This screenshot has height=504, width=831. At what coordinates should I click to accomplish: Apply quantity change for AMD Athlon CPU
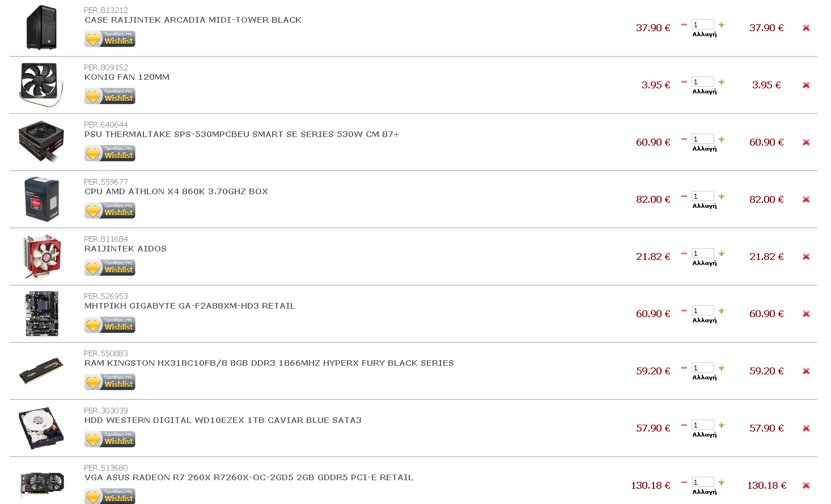[x=705, y=206]
